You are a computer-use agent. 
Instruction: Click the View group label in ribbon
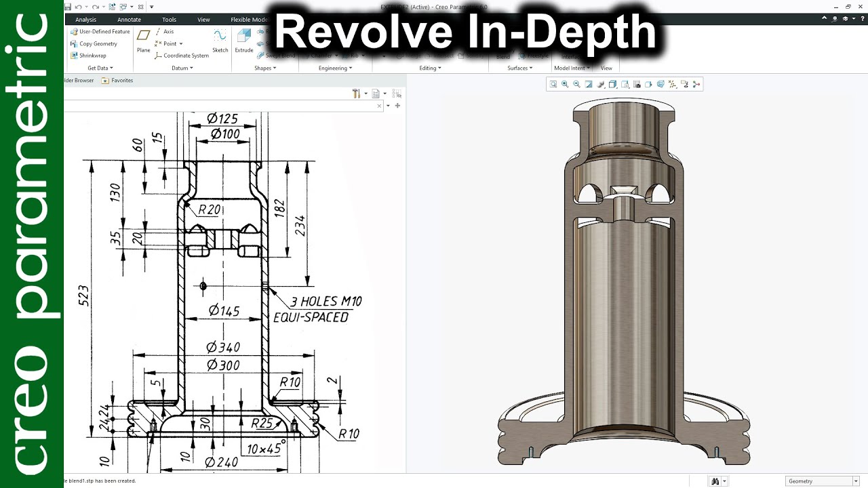pos(606,68)
